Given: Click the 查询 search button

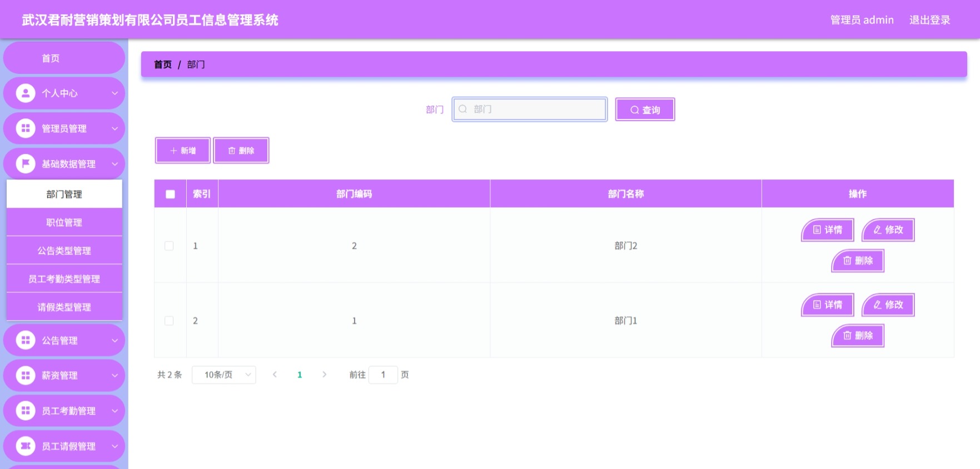Looking at the screenshot, I should [x=645, y=109].
